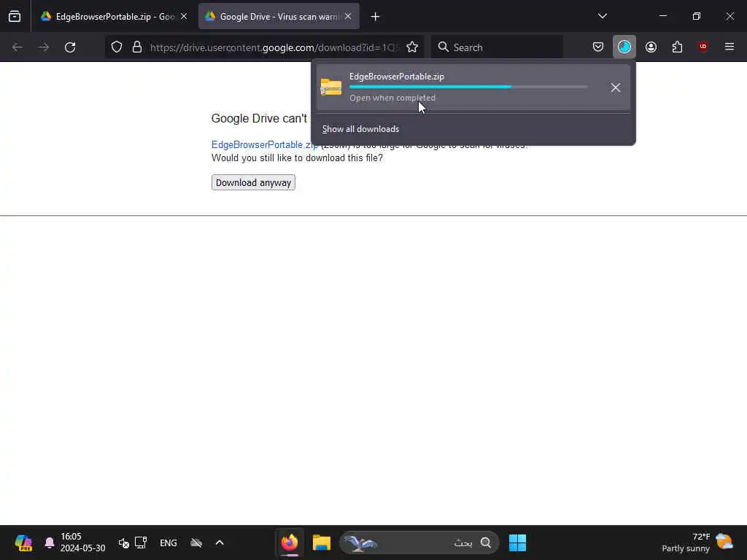Viewport: 747px width, 560px height.
Task: Click the download progress bar
Action: (468, 87)
